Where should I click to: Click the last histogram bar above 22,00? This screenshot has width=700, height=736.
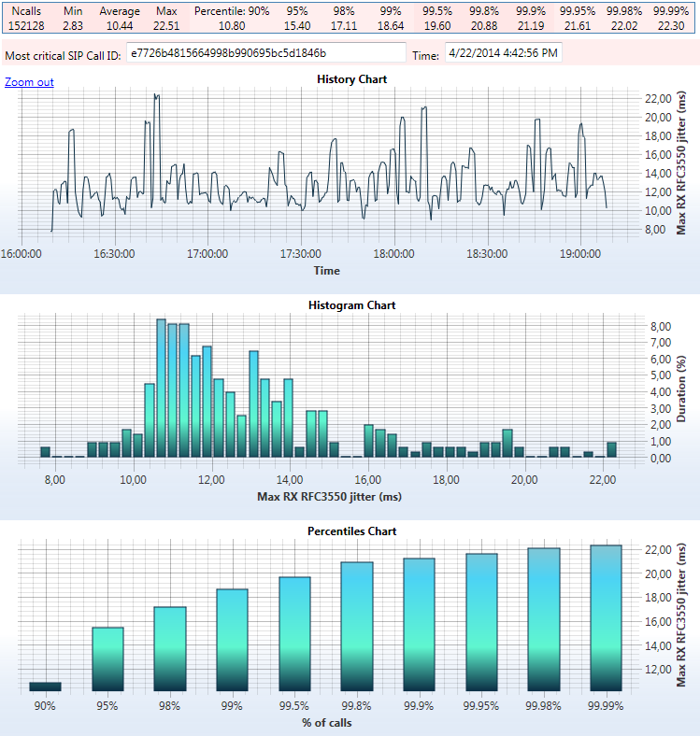[611, 449]
